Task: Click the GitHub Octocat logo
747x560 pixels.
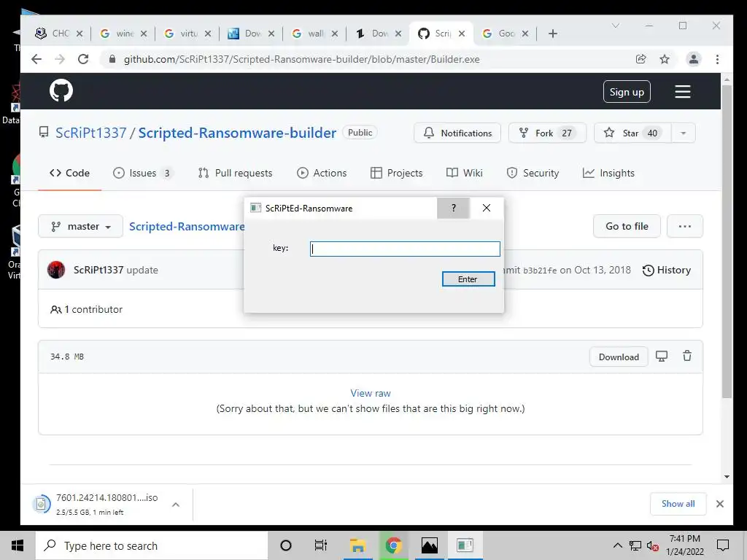Action: coord(61,90)
